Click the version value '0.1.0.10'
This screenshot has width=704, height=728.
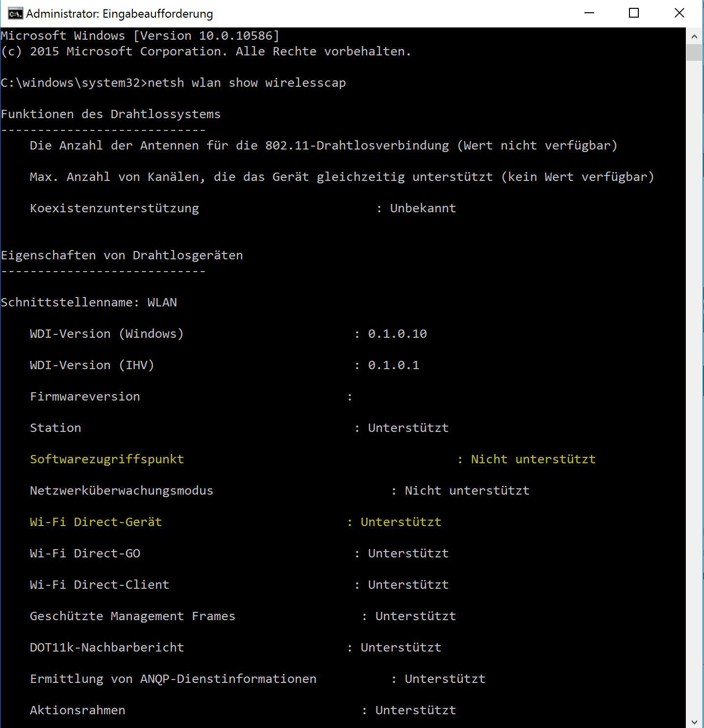pos(398,334)
